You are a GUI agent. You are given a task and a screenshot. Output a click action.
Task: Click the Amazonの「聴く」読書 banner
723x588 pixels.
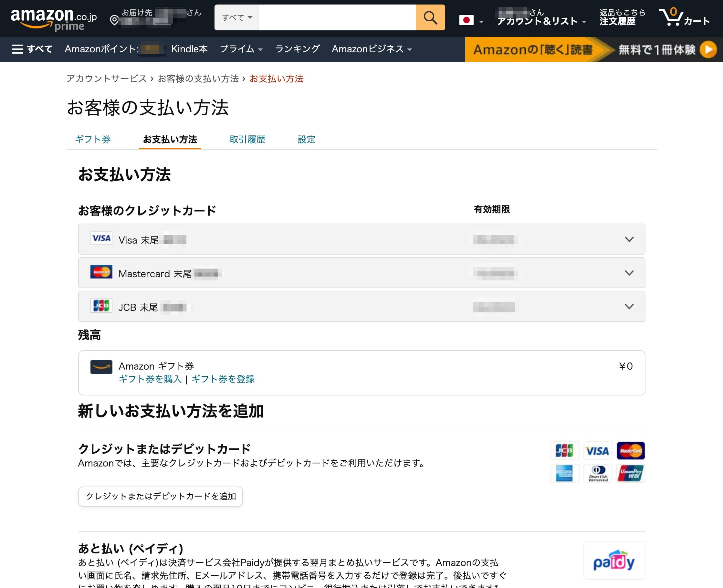(x=533, y=50)
